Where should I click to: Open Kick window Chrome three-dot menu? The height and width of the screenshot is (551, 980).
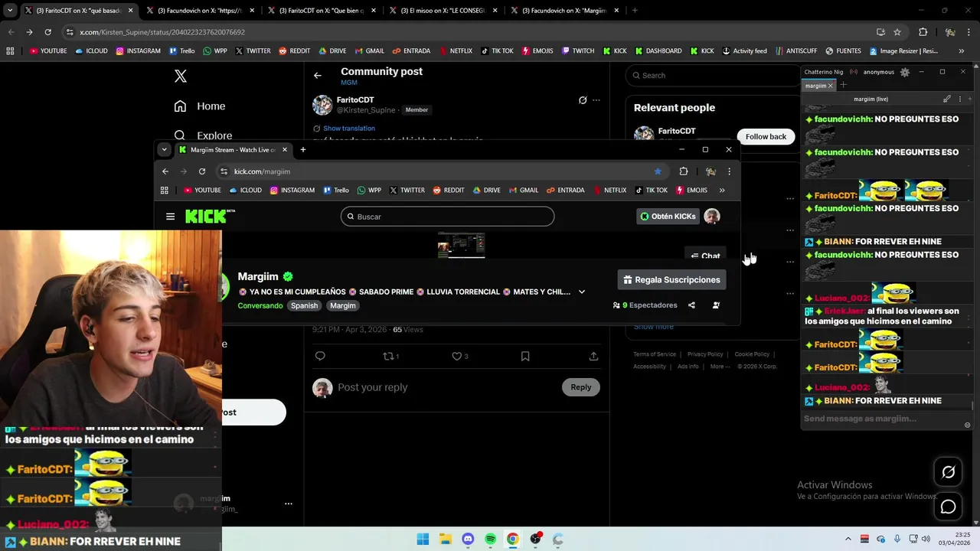tap(729, 171)
